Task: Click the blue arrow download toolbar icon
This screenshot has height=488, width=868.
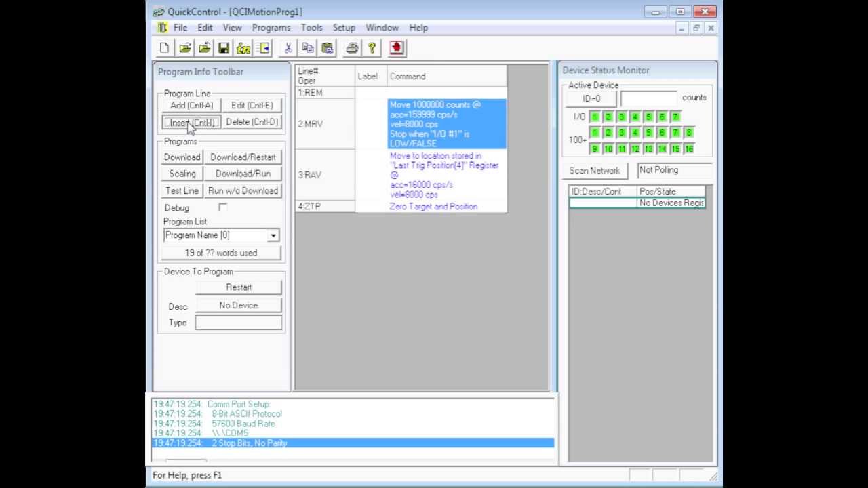Action: 263,47
